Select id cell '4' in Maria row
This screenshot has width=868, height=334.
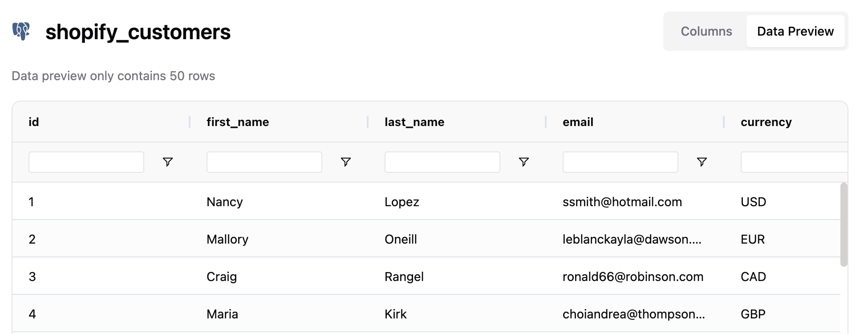click(32, 314)
